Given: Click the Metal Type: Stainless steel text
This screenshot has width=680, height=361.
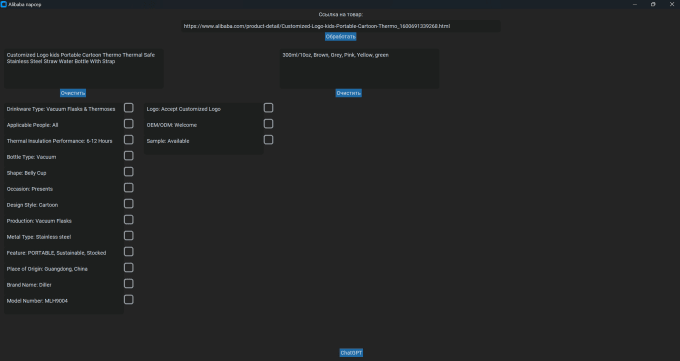Looking at the screenshot, I should pyautogui.click(x=39, y=237).
